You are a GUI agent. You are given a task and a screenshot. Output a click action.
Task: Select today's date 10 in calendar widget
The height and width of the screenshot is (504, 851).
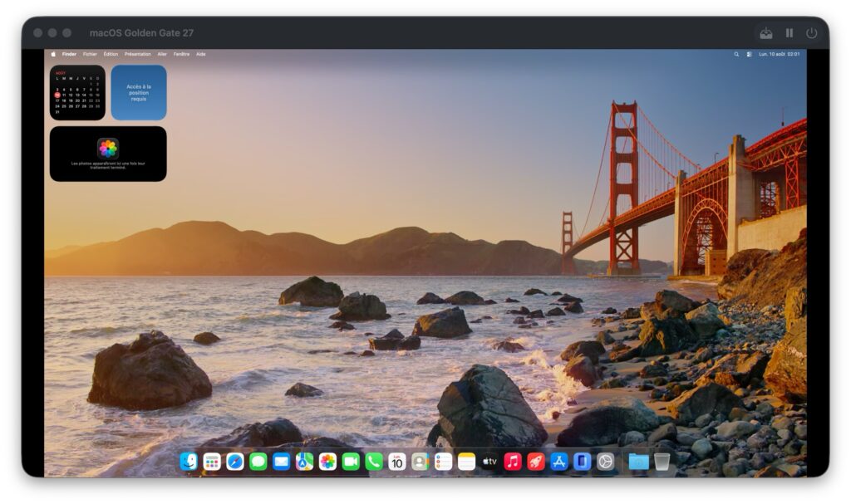pos(57,95)
